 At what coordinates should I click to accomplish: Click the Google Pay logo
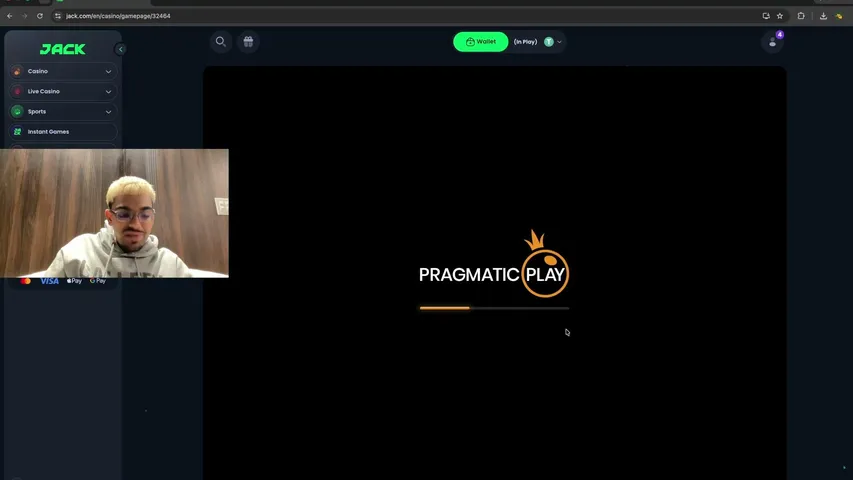[98, 281]
